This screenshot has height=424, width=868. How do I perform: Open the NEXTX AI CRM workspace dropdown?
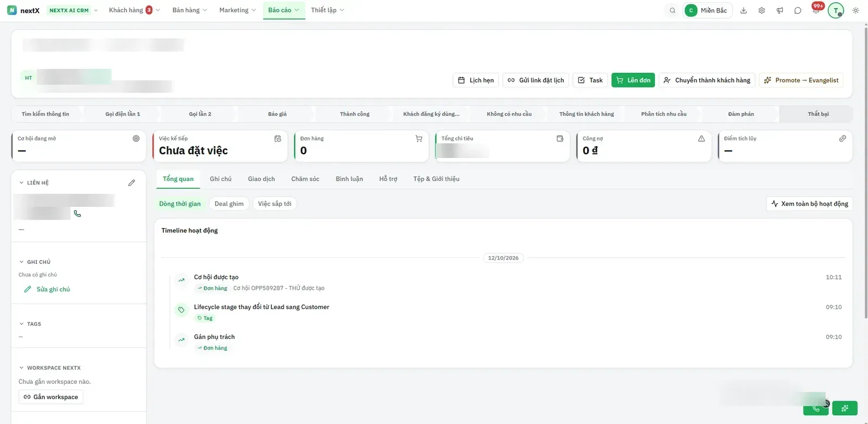pyautogui.click(x=73, y=10)
